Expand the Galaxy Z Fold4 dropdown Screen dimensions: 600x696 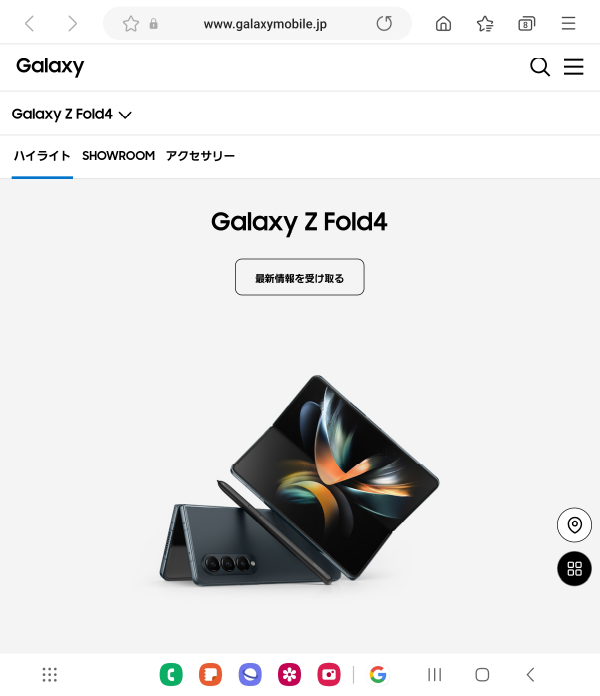pos(72,114)
